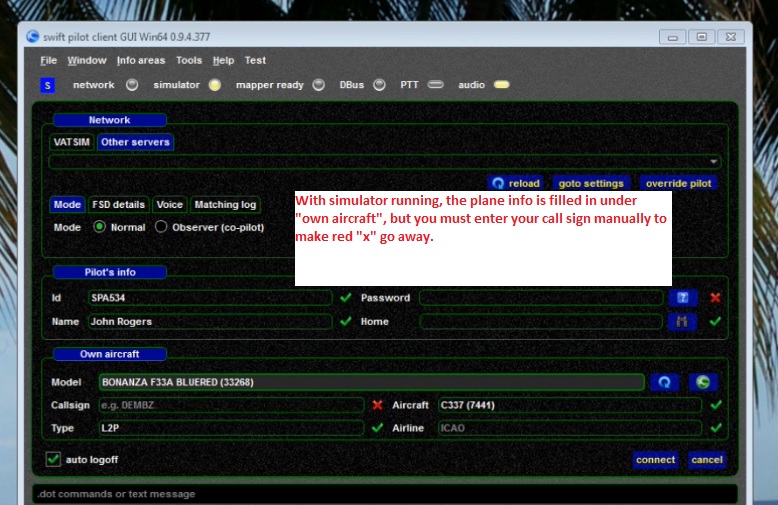The image size is (778, 505).
Task: Select Observer (co-pilot) radio button
Action: [x=161, y=227]
